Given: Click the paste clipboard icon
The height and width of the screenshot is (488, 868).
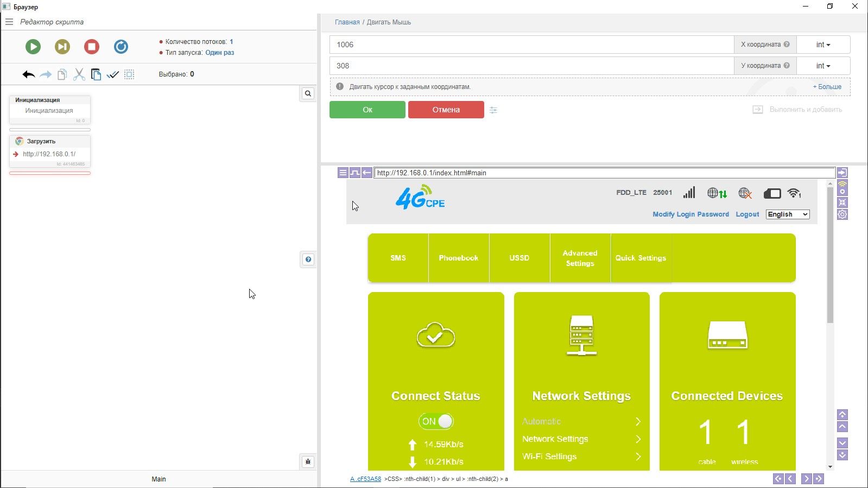Looking at the screenshot, I should coord(96,74).
